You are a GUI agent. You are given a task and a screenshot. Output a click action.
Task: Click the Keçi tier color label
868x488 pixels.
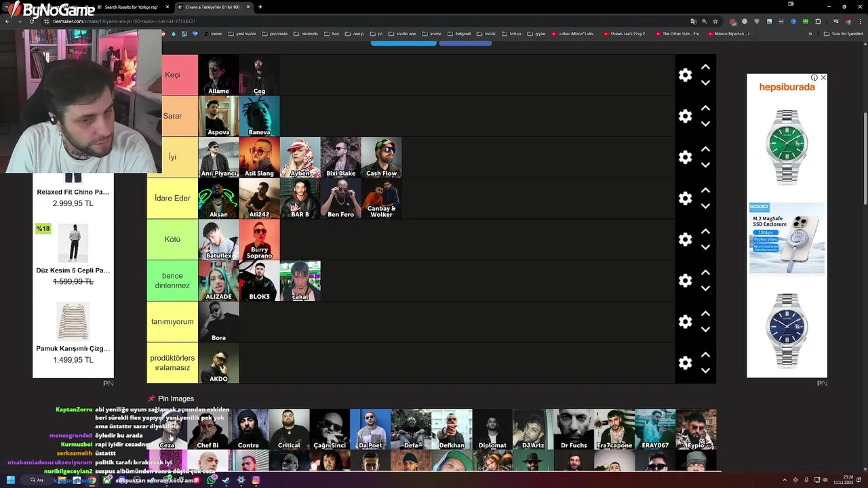click(x=172, y=75)
